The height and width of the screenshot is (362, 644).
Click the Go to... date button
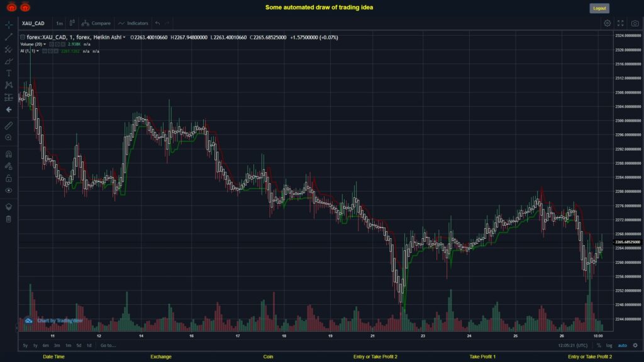click(x=108, y=346)
